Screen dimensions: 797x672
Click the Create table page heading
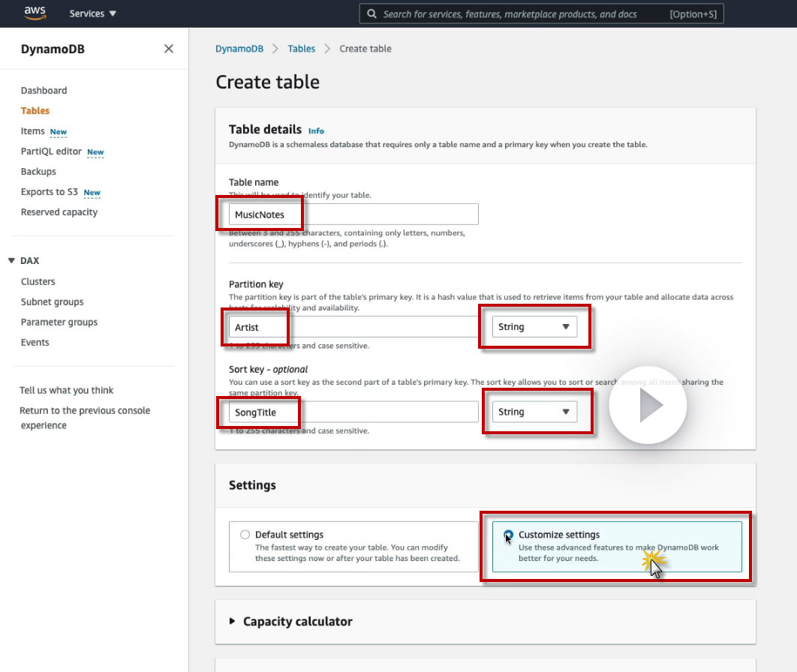pos(268,82)
